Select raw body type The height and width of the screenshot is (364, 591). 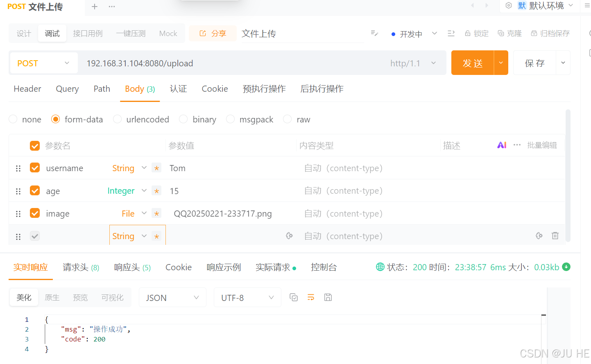[x=288, y=119]
